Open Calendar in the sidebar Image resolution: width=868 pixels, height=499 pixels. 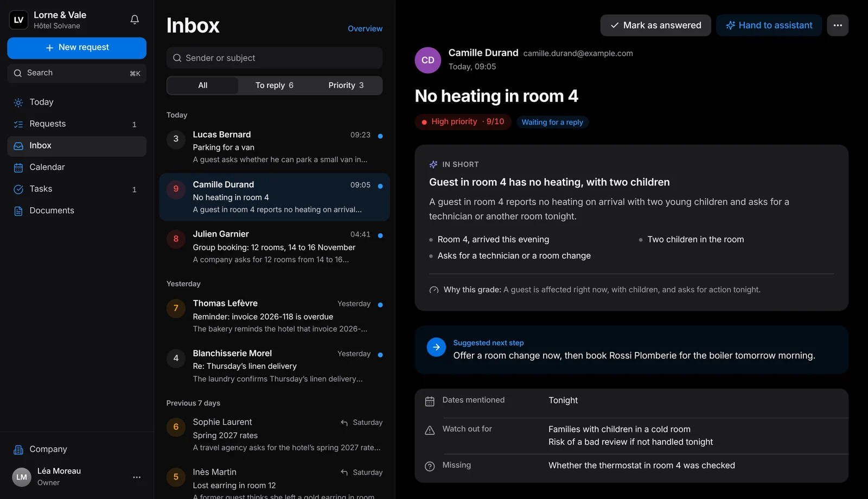click(x=76, y=167)
